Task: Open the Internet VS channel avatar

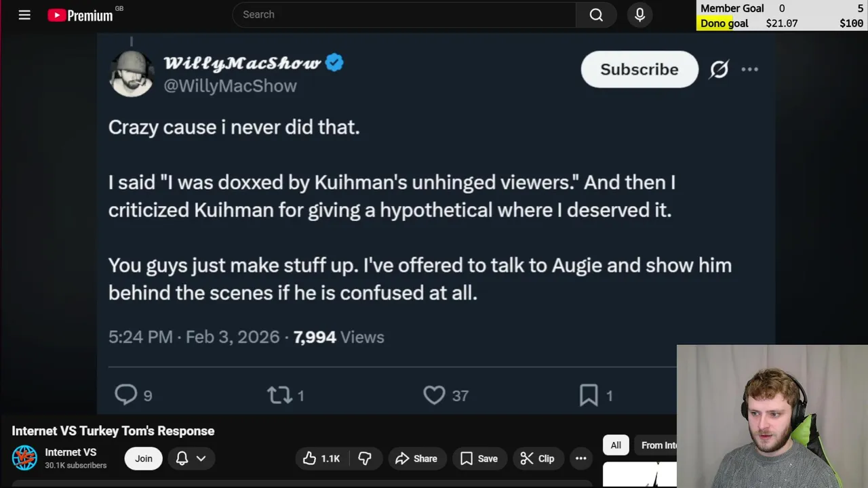Action: (24, 458)
